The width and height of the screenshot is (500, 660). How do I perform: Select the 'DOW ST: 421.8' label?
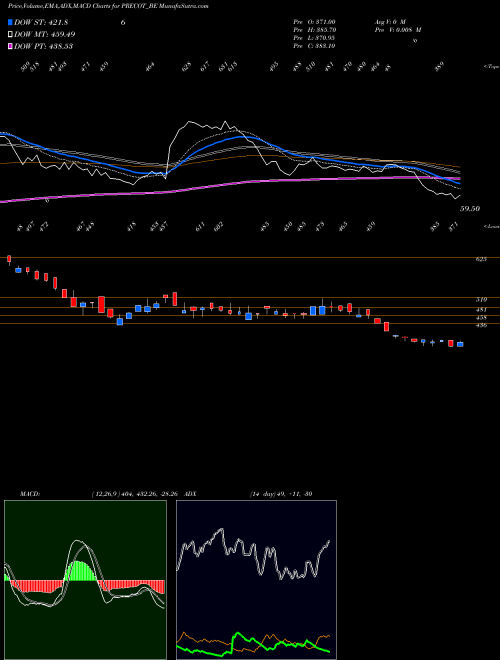click(x=41, y=23)
